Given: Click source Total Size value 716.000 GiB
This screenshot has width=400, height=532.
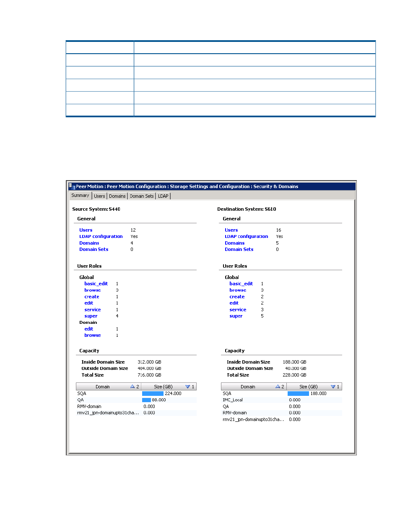Looking at the screenshot, I should pos(149,375).
